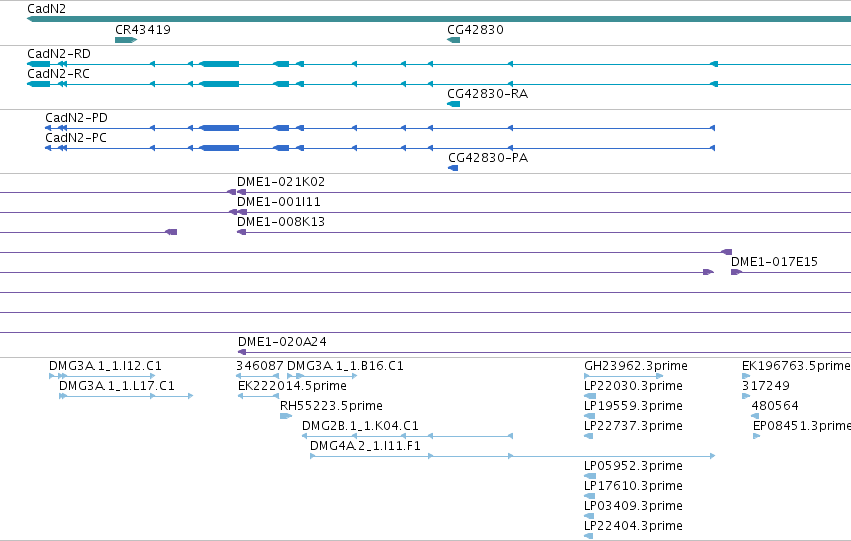Viewport: 851px width, 541px height.
Task: Click EK196763.5prime label
Action: [x=796, y=366]
